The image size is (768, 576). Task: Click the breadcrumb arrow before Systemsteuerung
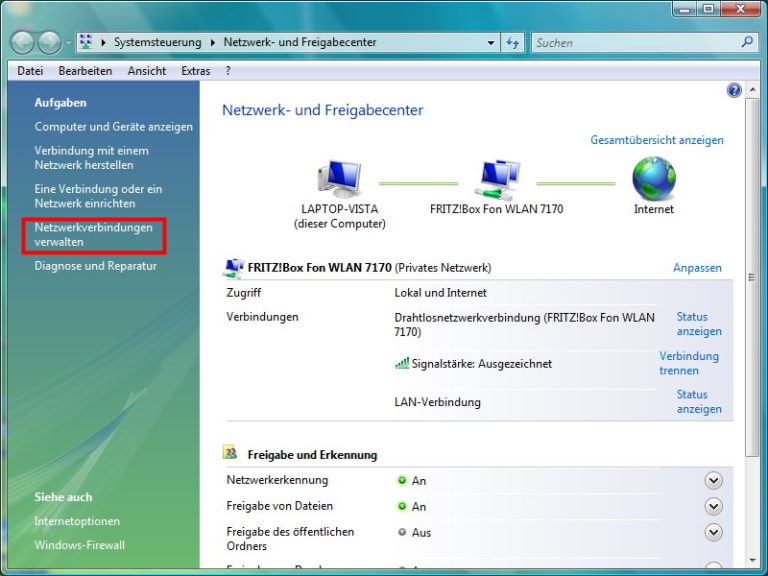point(103,43)
